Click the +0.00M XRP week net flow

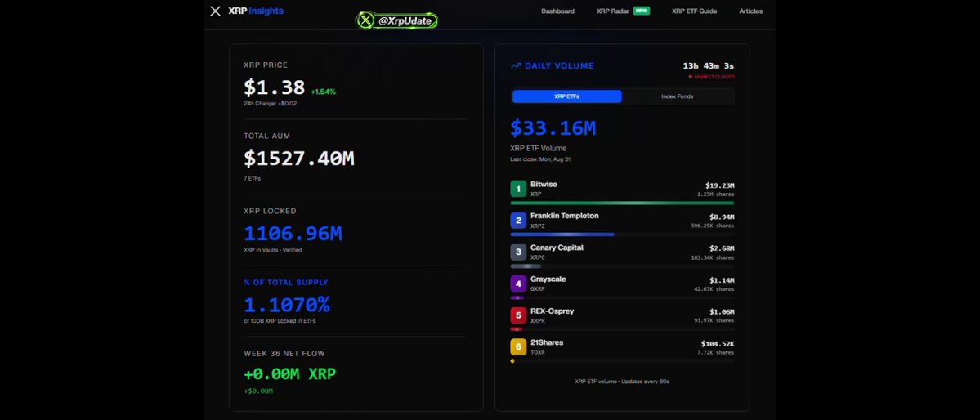(x=290, y=373)
